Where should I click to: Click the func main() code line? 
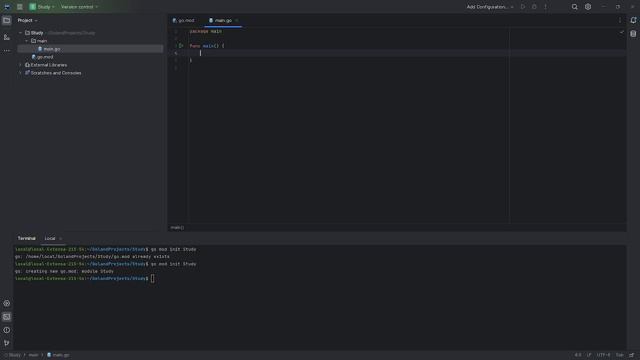click(x=207, y=46)
